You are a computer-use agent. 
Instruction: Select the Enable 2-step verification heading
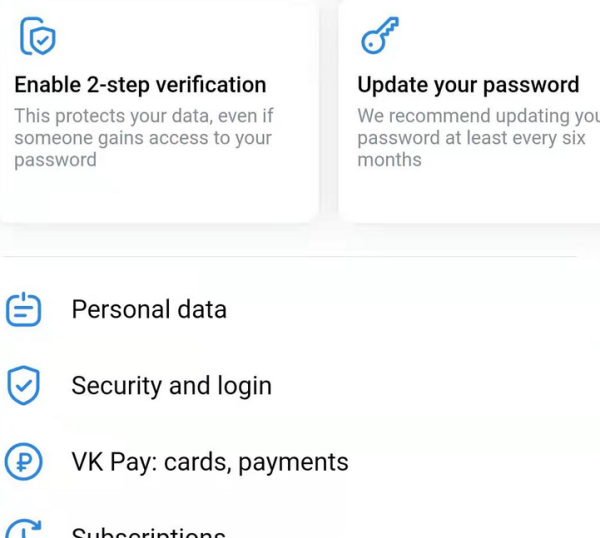pos(140,85)
